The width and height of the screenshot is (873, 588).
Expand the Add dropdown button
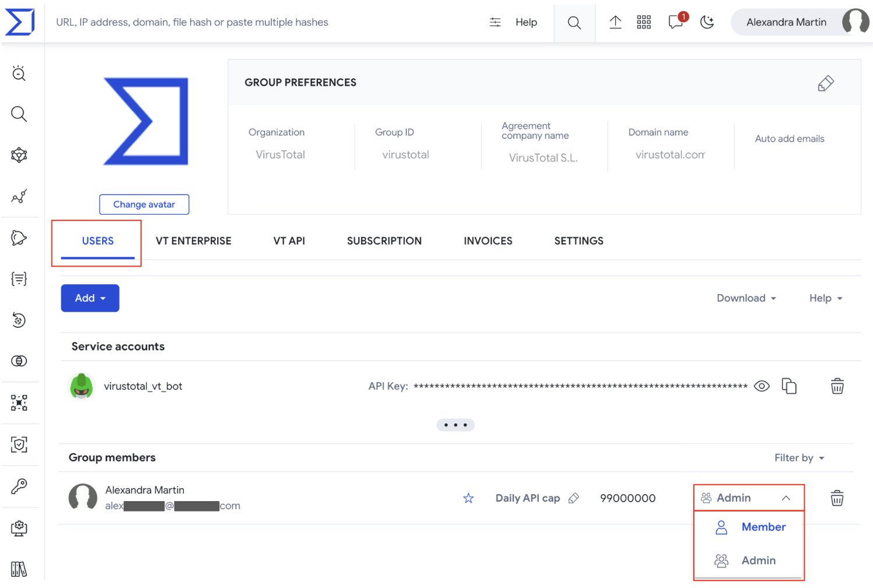(90, 298)
